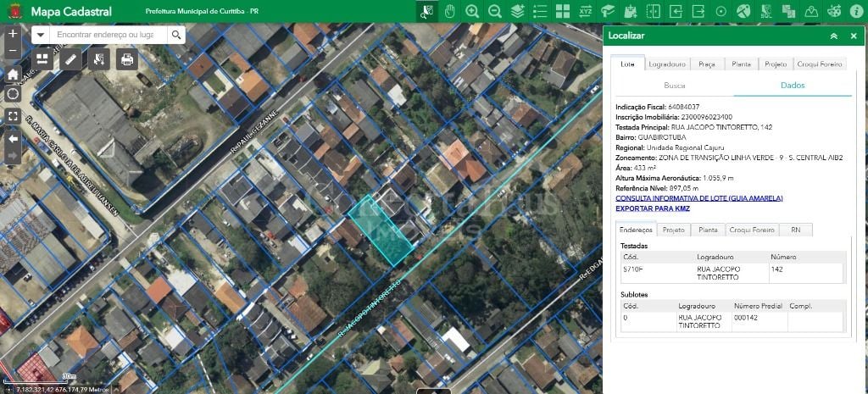The image size is (868, 394).
Task: Zoom in with the map plus button
Action: pos(13,34)
